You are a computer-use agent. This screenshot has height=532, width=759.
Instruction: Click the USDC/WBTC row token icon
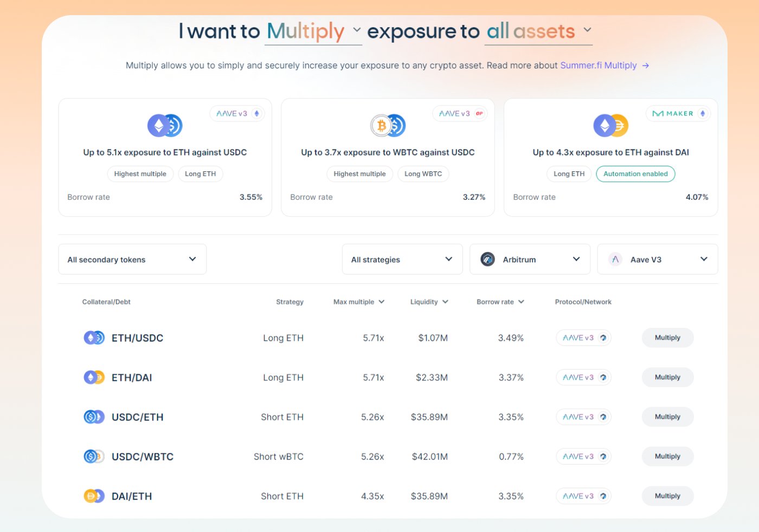94,457
